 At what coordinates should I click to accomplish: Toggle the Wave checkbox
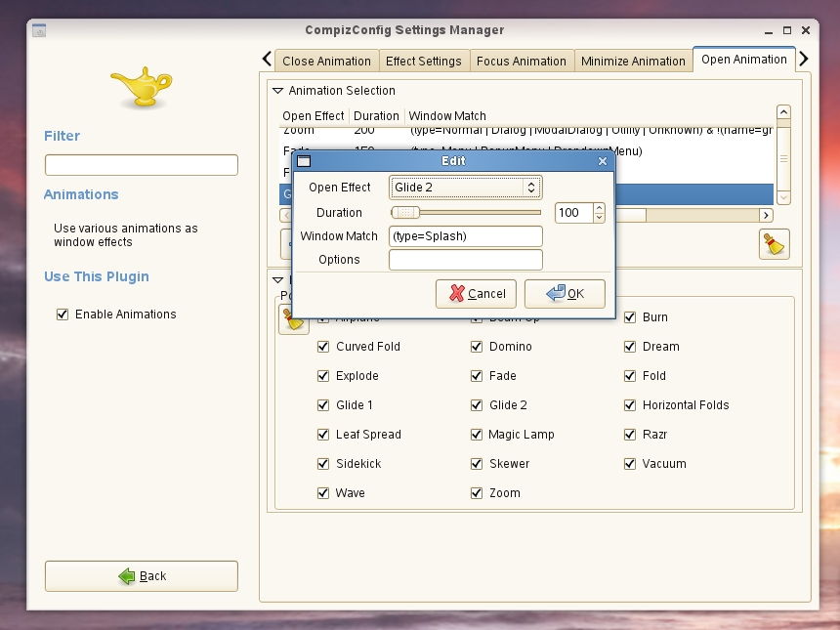click(323, 493)
